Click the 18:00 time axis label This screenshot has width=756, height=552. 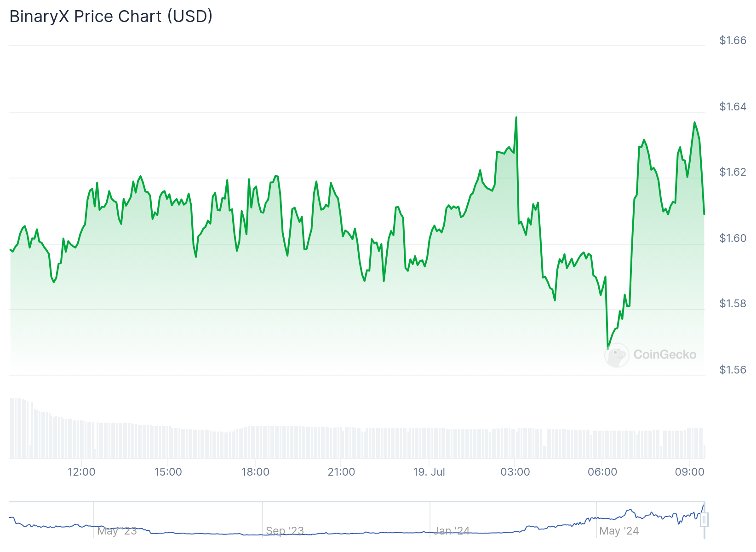(x=255, y=472)
